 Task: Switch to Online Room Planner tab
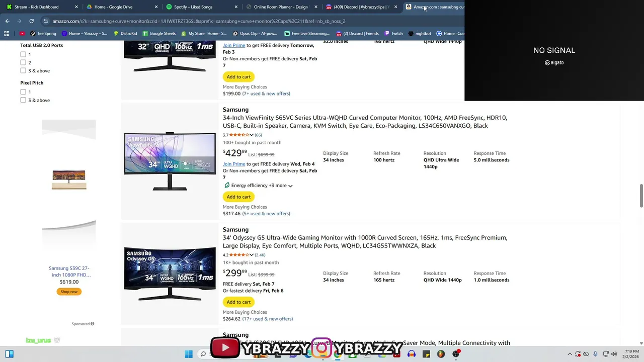click(x=281, y=7)
